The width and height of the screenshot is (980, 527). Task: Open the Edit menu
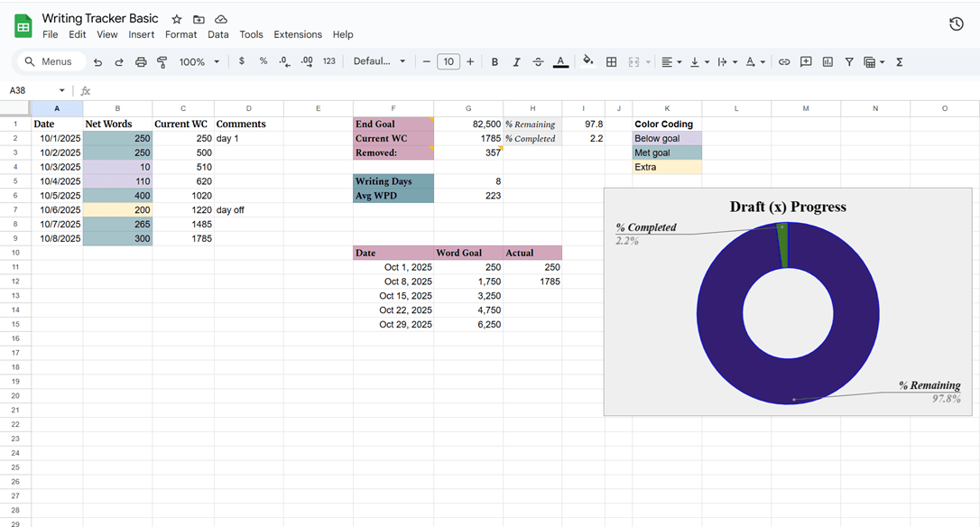coord(78,34)
